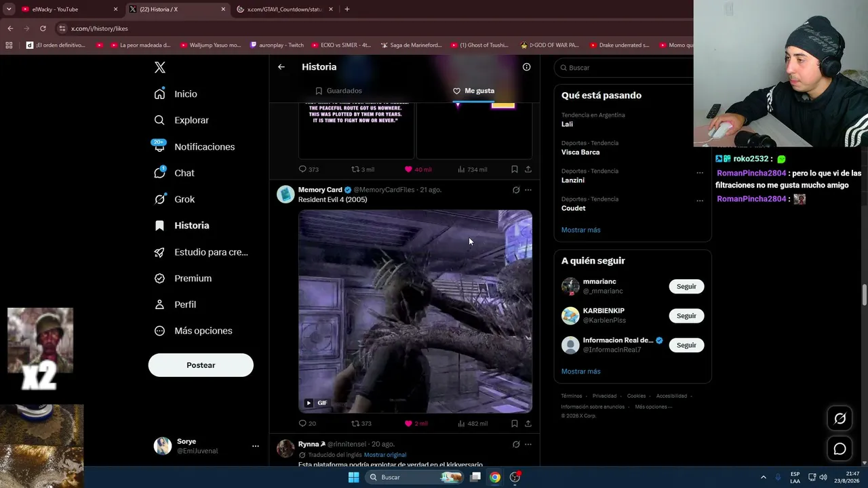The image size is (868, 488).
Task: Follow KARBIENKIP
Action: point(686,316)
